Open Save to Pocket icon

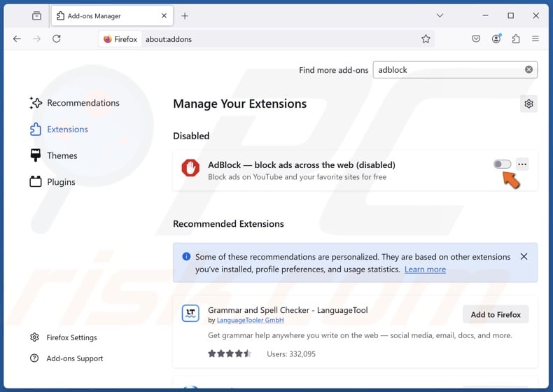coord(476,38)
